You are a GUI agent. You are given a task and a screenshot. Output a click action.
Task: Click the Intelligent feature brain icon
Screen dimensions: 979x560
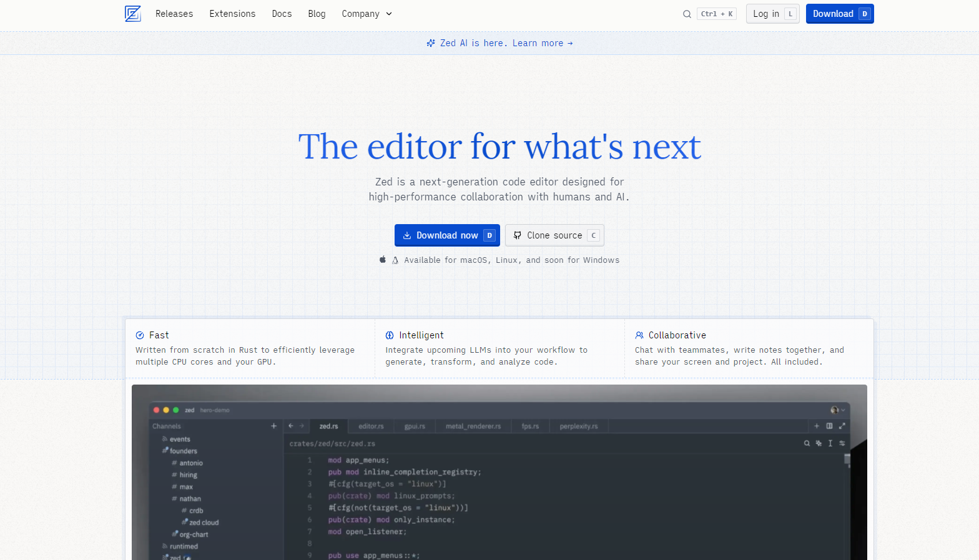click(390, 335)
